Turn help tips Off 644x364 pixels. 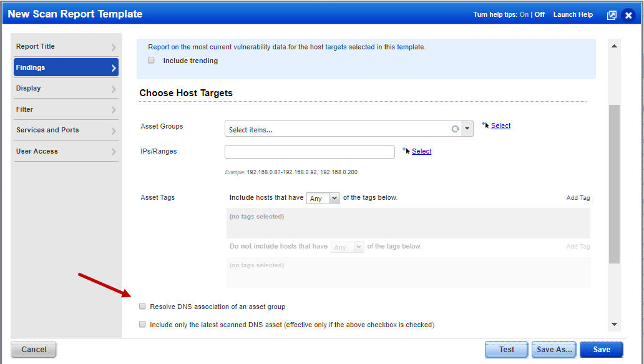coord(539,14)
